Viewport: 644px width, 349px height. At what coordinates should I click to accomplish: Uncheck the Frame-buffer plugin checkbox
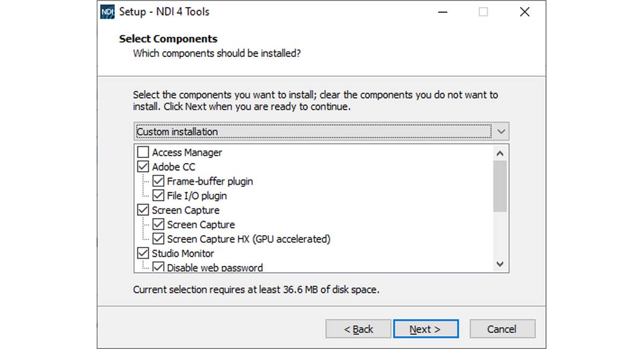click(x=158, y=181)
